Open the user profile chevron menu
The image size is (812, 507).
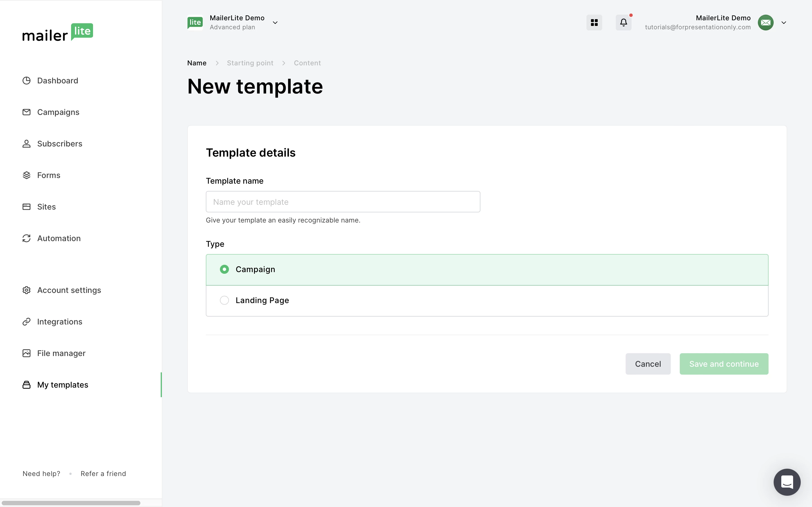click(x=784, y=23)
